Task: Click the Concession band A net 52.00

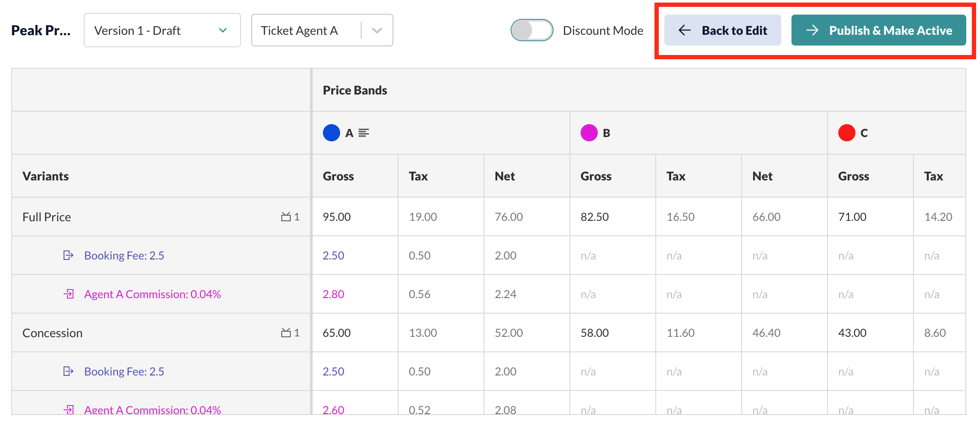Action: [x=508, y=333]
